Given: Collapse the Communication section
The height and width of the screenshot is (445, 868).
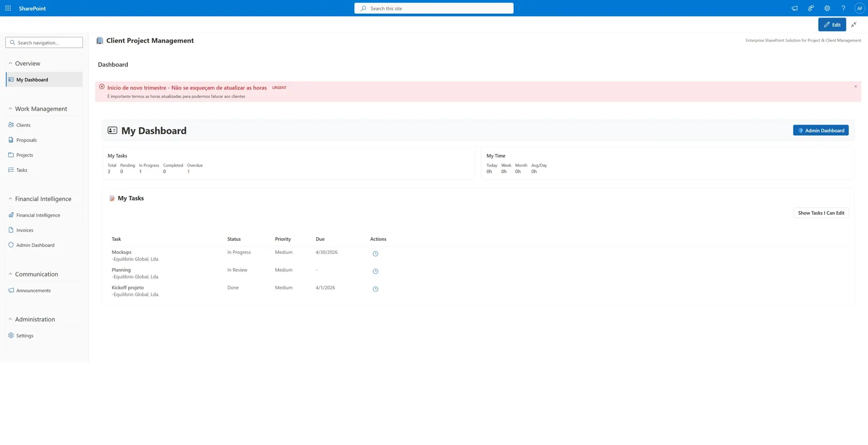Looking at the screenshot, I should (10, 274).
